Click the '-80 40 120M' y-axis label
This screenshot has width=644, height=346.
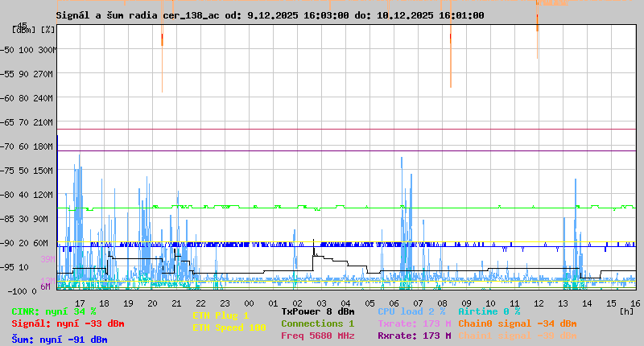coord(27,195)
